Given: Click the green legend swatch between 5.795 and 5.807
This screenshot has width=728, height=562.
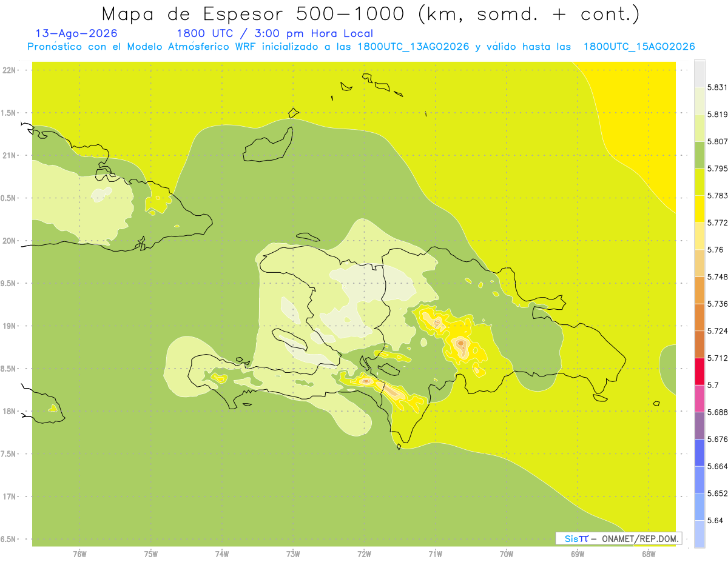Looking at the screenshot, I should pyautogui.click(x=699, y=155).
